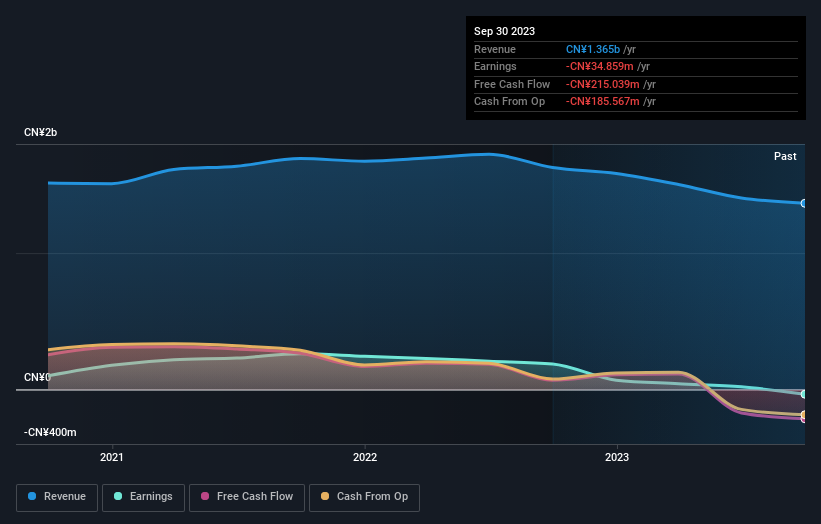
Task: Select the Revenue endpoint marker on chart
Action: click(804, 204)
